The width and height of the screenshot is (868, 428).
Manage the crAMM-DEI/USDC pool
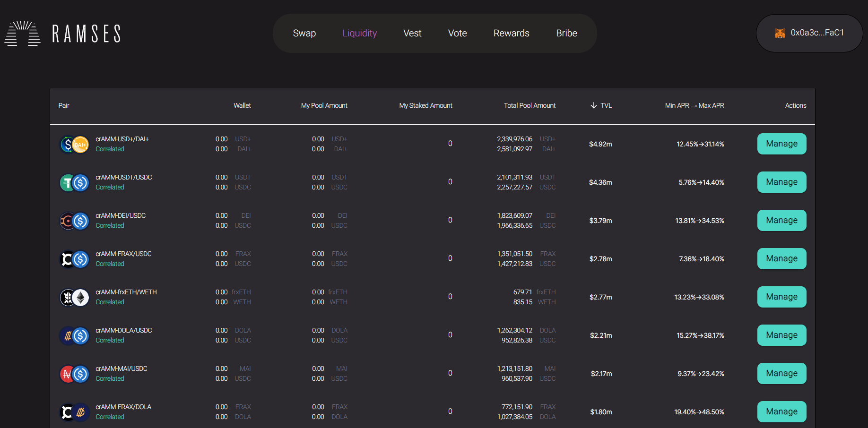781,220
